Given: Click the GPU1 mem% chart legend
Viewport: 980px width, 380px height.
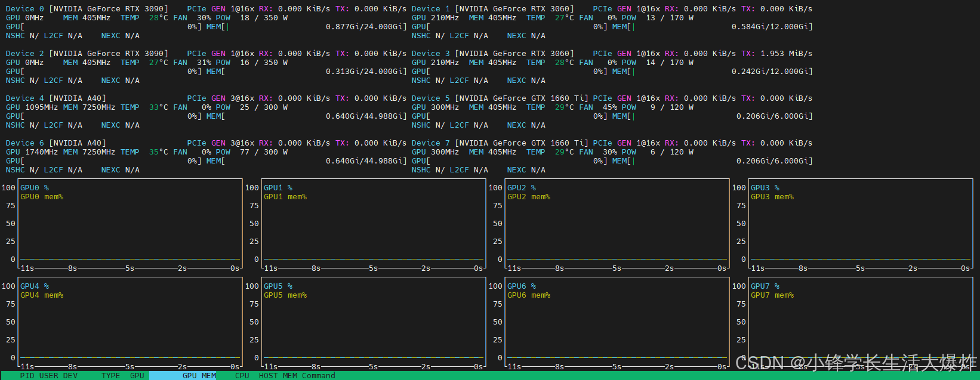Looking at the screenshot, I should [x=285, y=197].
